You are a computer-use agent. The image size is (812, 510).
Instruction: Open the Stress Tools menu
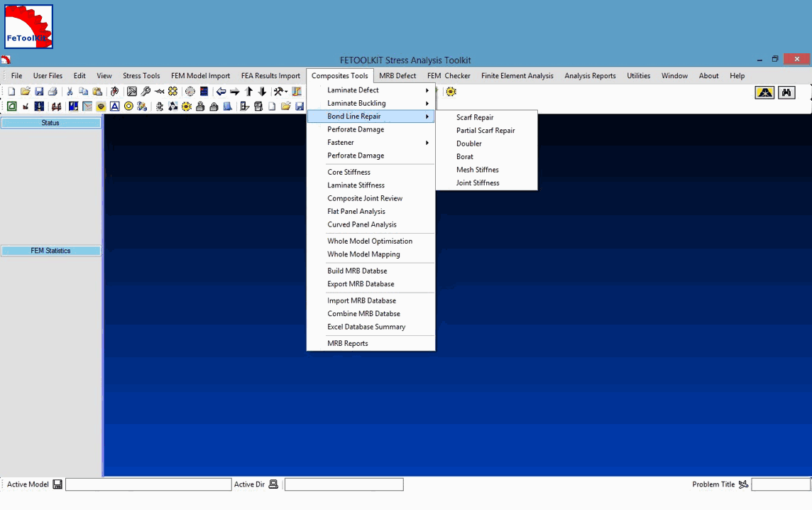[141, 76]
